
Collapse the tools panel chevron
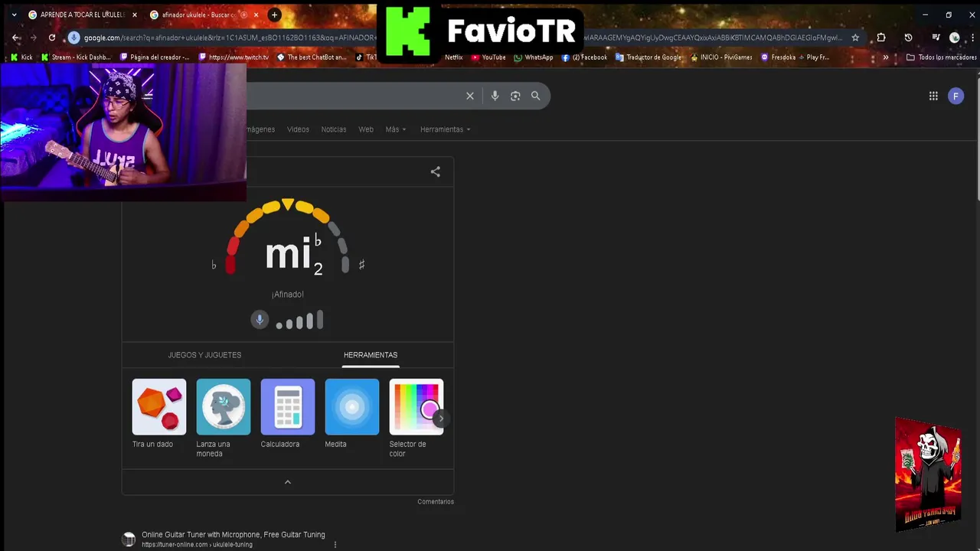click(x=288, y=482)
